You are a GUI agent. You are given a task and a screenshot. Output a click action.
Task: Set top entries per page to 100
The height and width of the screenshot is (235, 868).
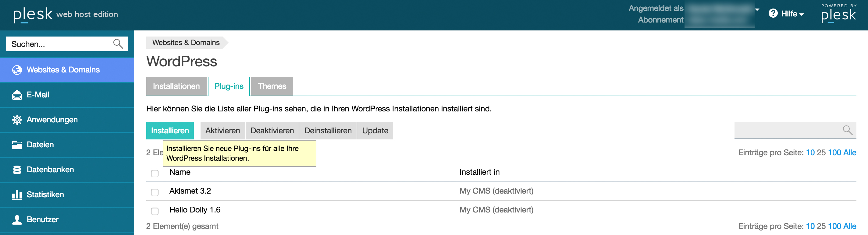click(x=834, y=153)
